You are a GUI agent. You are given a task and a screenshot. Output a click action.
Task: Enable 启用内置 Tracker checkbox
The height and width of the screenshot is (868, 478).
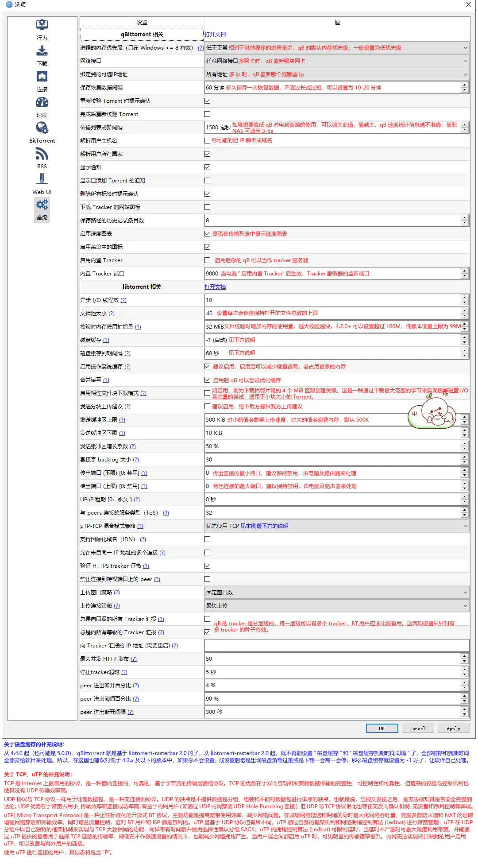point(207,260)
